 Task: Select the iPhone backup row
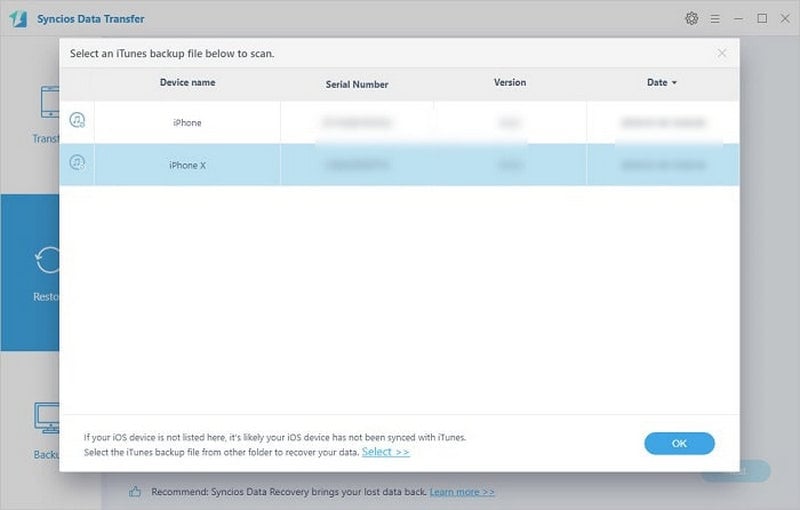point(399,122)
